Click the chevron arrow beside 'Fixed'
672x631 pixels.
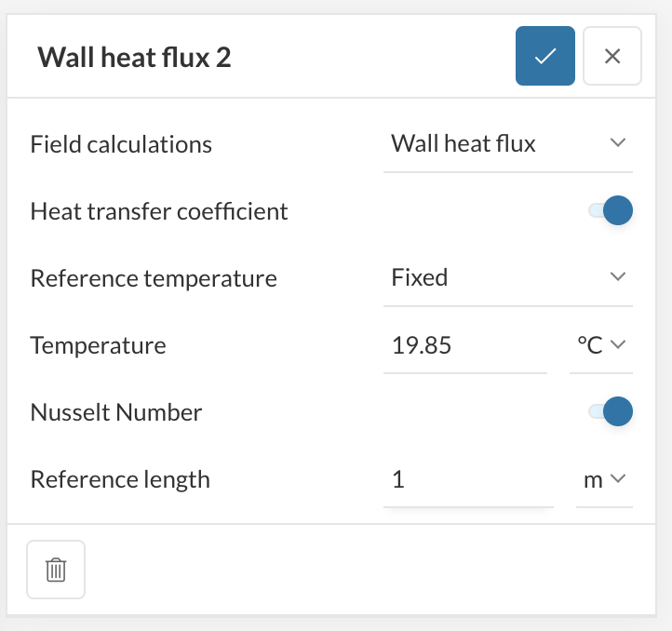pos(617,277)
